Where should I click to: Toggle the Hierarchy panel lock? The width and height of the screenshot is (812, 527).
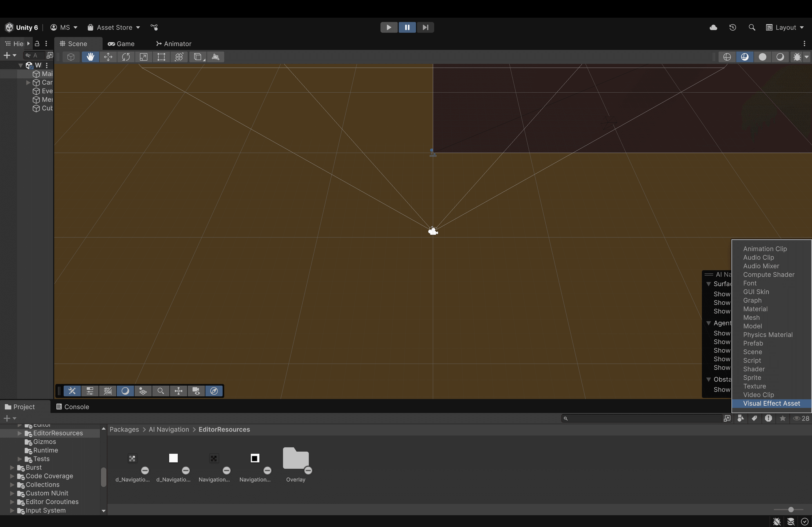click(x=37, y=44)
